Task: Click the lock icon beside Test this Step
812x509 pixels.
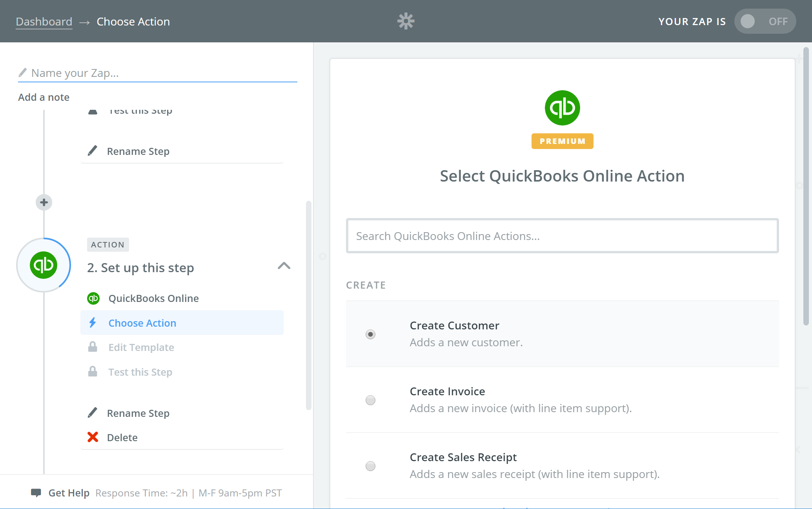Action: (93, 371)
